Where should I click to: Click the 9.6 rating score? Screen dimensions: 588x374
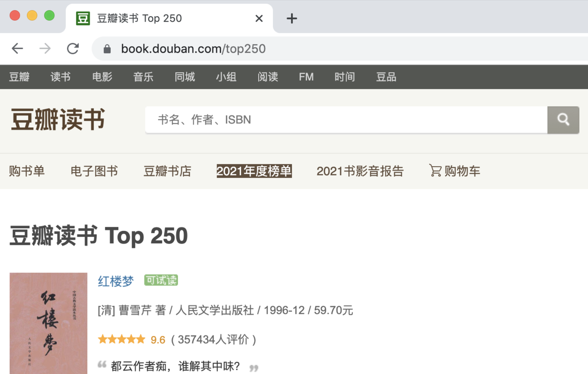click(x=158, y=340)
